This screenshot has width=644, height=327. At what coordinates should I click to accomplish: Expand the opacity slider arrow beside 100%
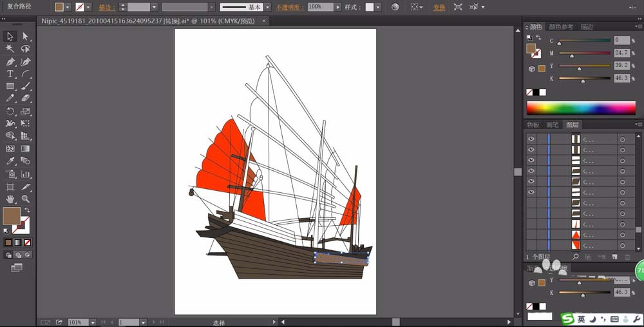coord(337,7)
